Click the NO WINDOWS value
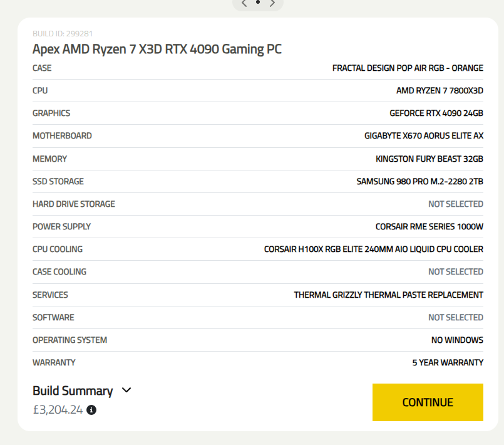Image resolution: width=504 pixels, height=445 pixels. [x=457, y=340]
